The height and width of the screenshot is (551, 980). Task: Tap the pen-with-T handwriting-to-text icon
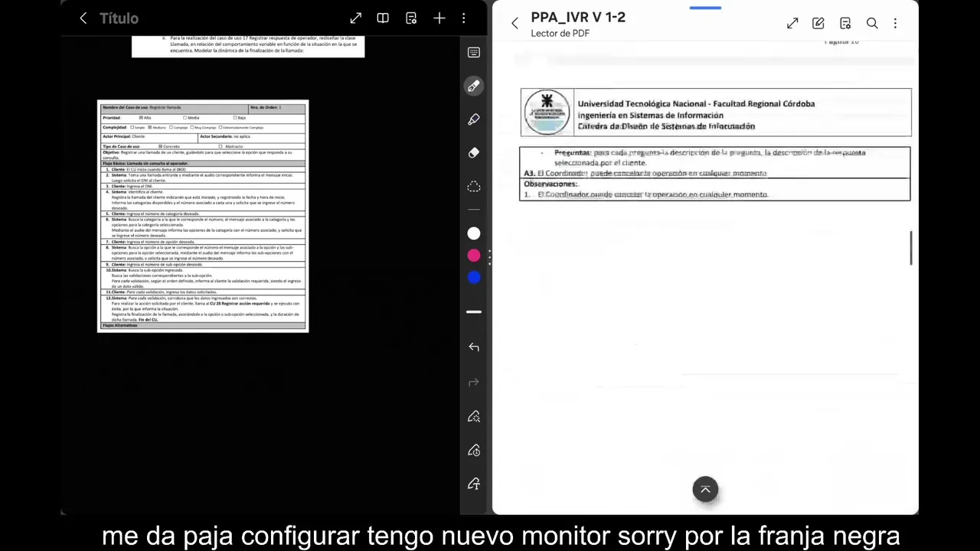click(474, 484)
